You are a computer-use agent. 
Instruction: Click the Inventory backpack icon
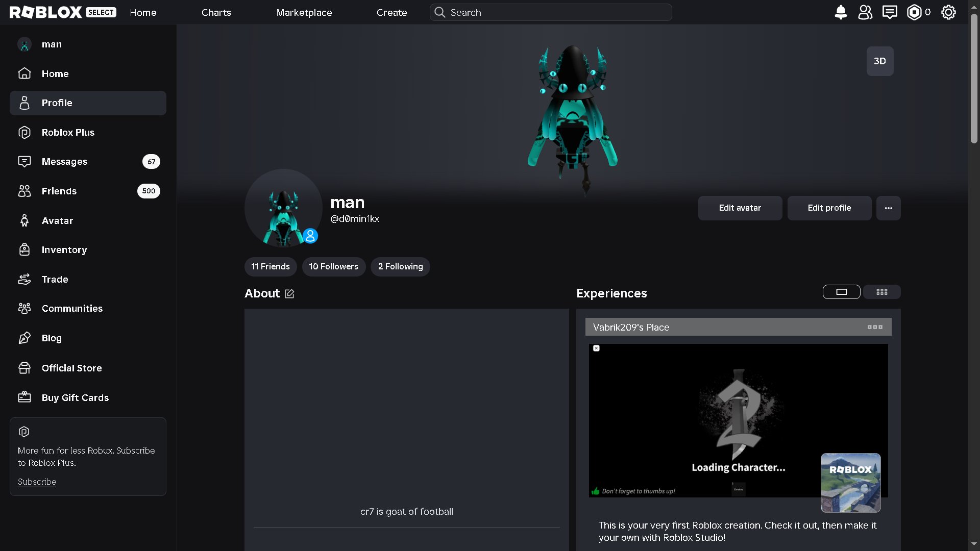click(24, 250)
